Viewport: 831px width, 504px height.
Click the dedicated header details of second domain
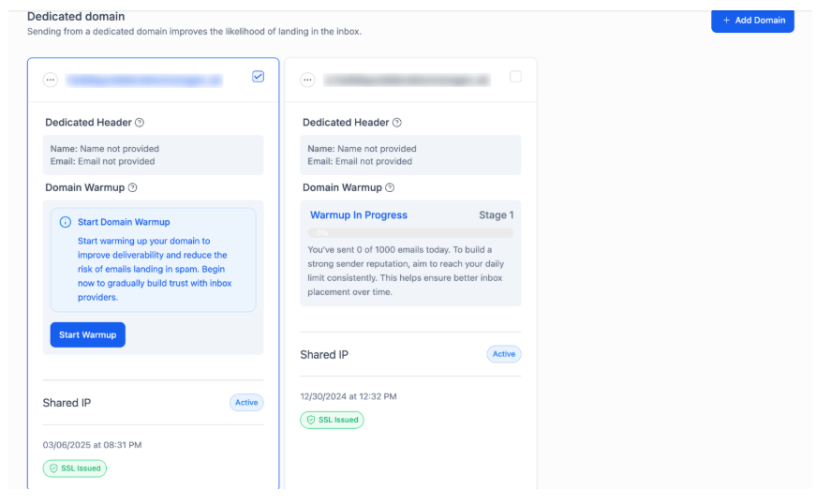[410, 155]
